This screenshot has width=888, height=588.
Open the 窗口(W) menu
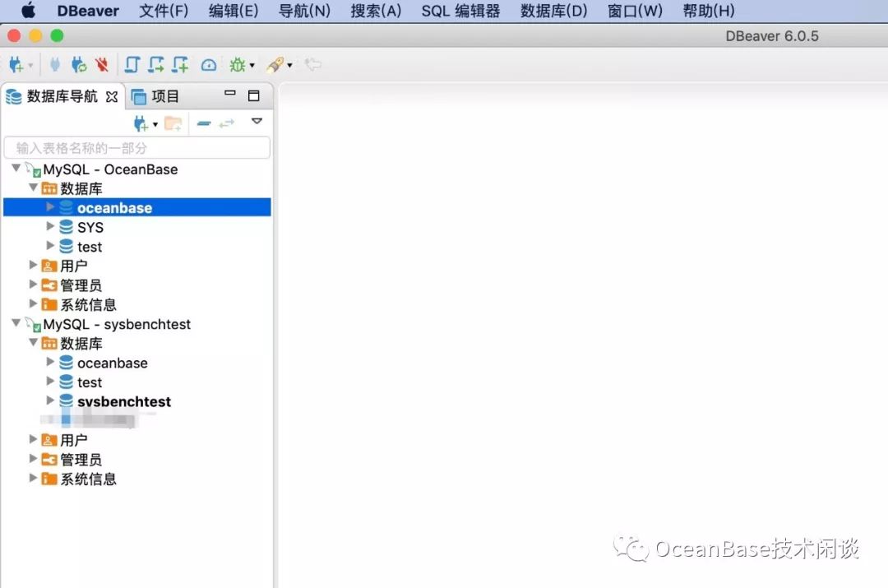click(635, 11)
